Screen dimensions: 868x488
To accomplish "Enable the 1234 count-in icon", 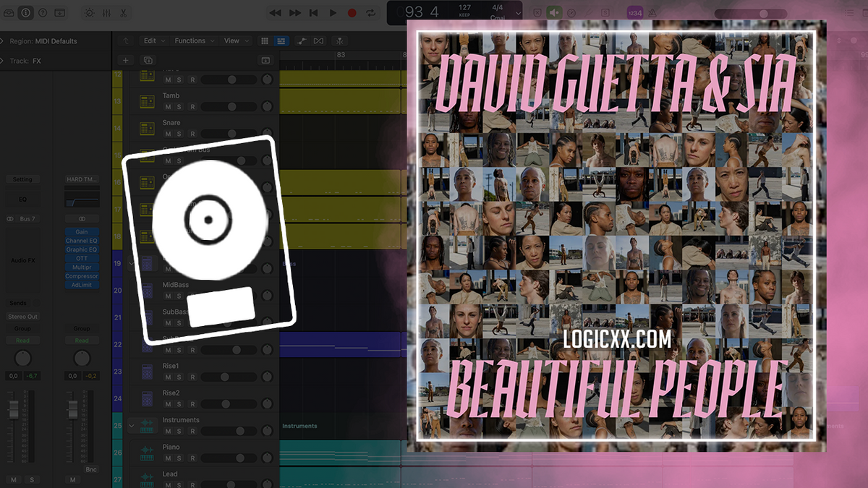I will tap(634, 12).
